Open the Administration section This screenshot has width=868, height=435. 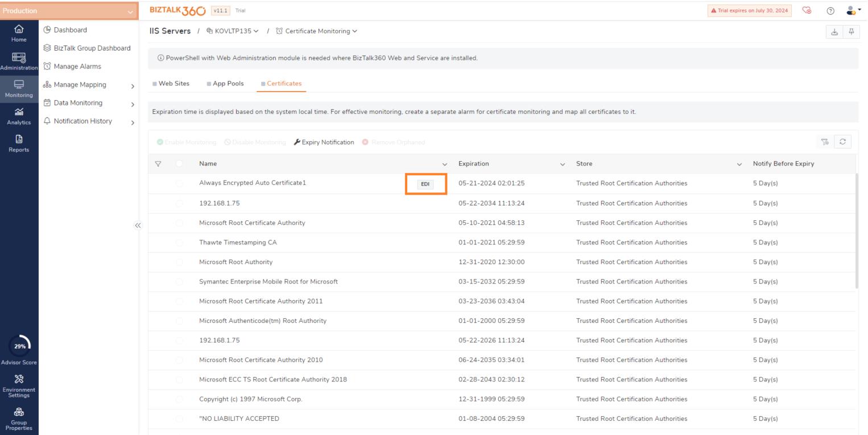(19, 61)
